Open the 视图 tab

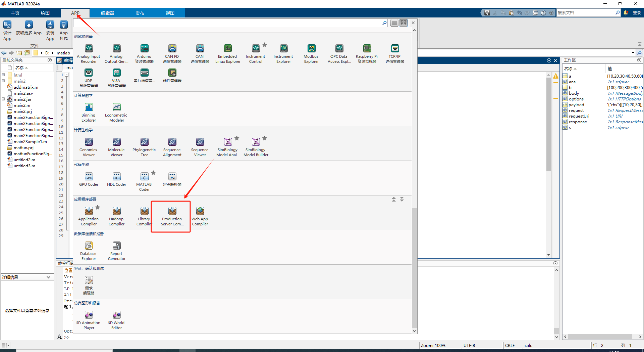170,13
